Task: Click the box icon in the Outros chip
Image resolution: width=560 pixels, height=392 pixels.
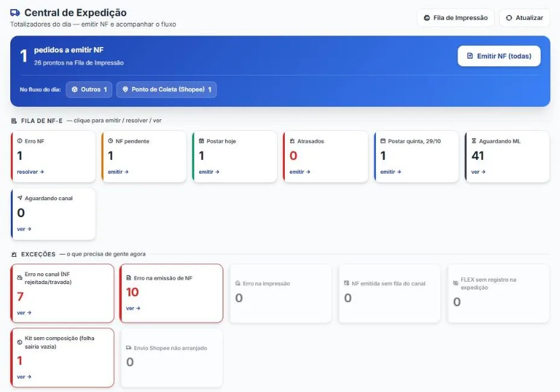Action: click(75, 90)
